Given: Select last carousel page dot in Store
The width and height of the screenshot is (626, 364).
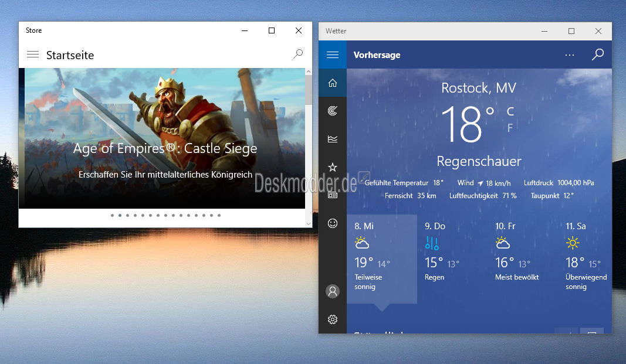Looking at the screenshot, I should (x=219, y=215).
